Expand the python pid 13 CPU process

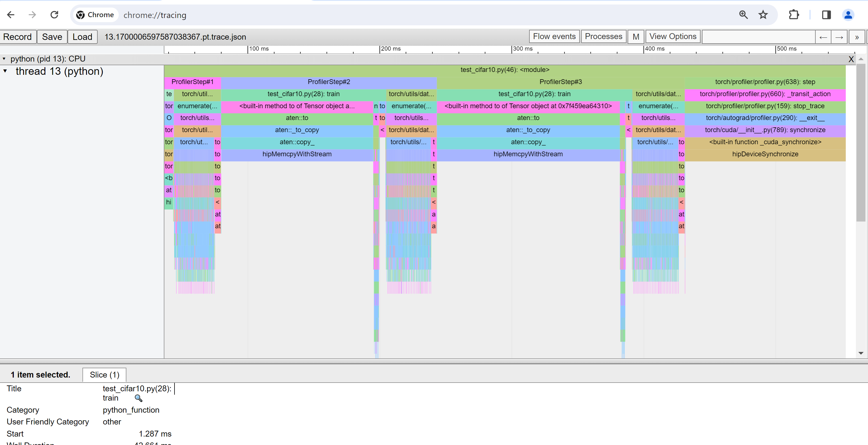pos(5,58)
